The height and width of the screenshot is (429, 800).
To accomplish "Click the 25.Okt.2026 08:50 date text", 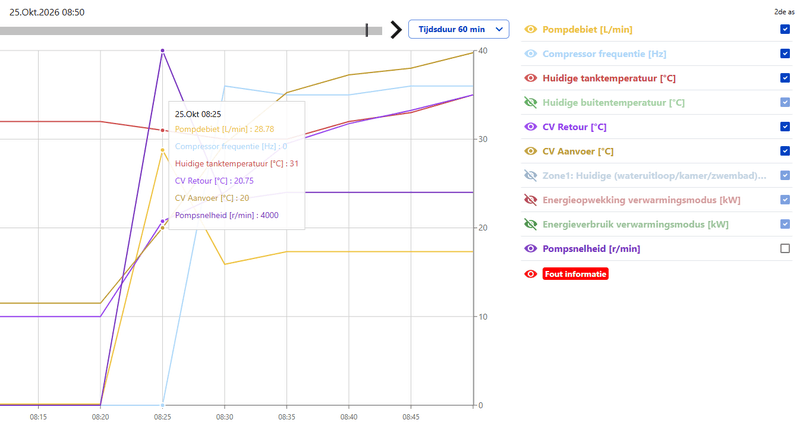I will click(x=47, y=12).
